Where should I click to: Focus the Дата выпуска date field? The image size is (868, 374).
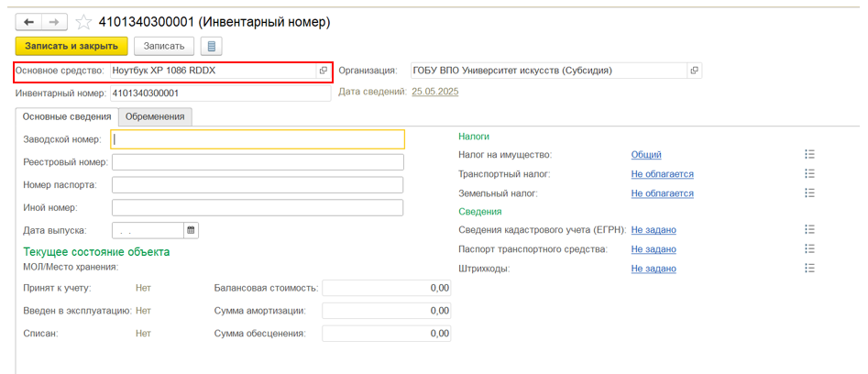(148, 230)
